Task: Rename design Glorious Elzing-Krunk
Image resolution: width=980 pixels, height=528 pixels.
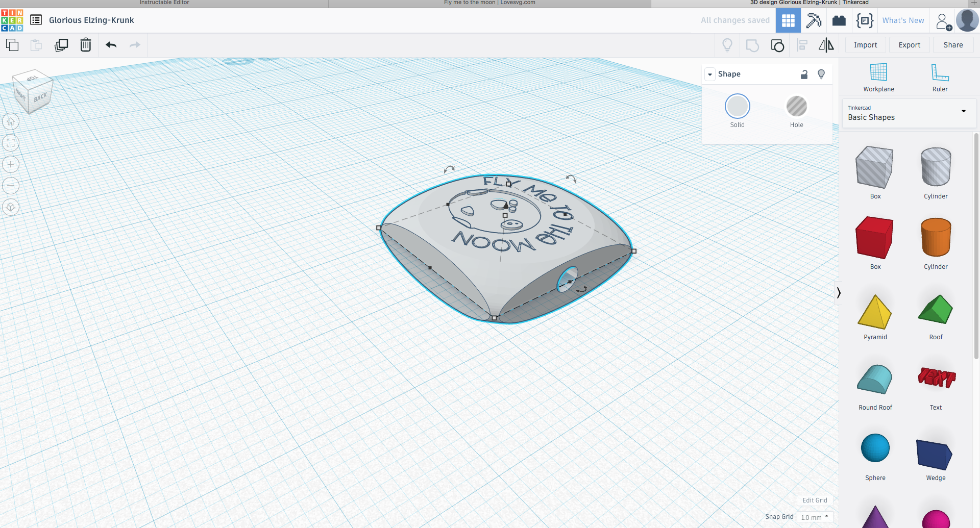Action: 91,20
